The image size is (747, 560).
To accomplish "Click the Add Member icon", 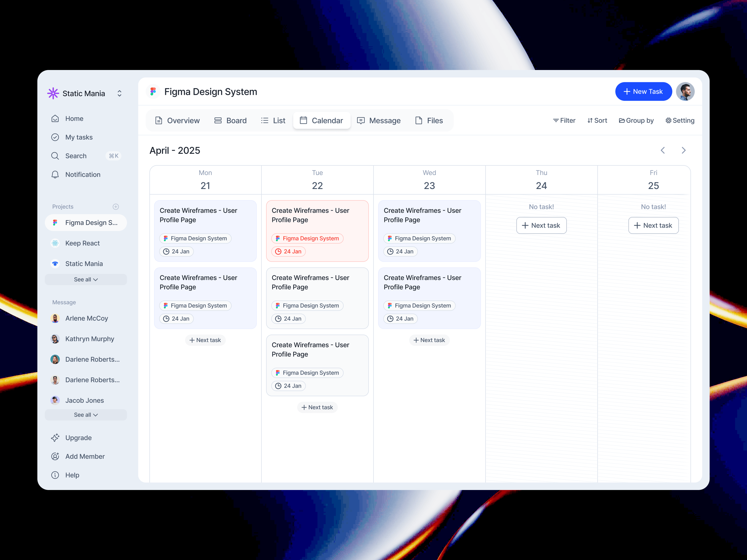I will pos(55,456).
